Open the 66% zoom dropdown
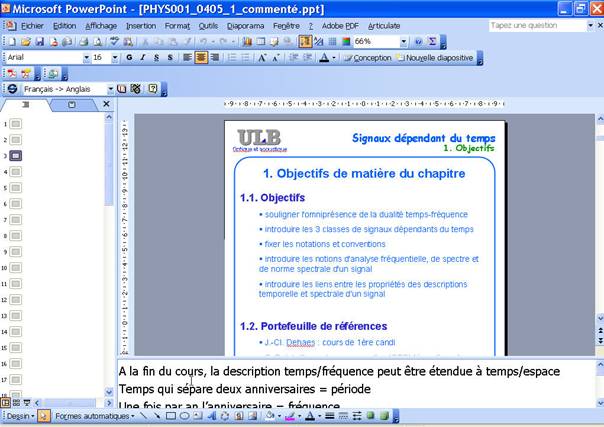604x427 pixels. [403, 42]
